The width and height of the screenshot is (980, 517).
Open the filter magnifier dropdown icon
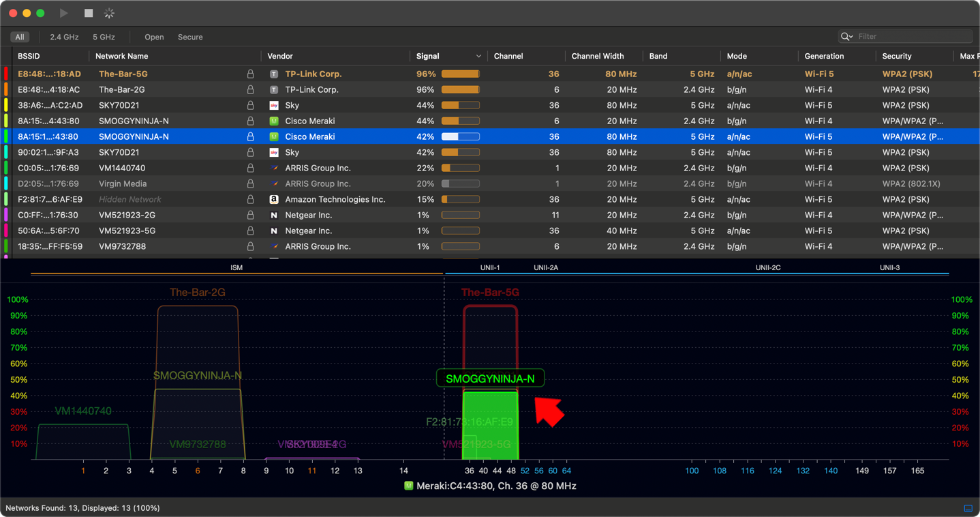coord(846,37)
